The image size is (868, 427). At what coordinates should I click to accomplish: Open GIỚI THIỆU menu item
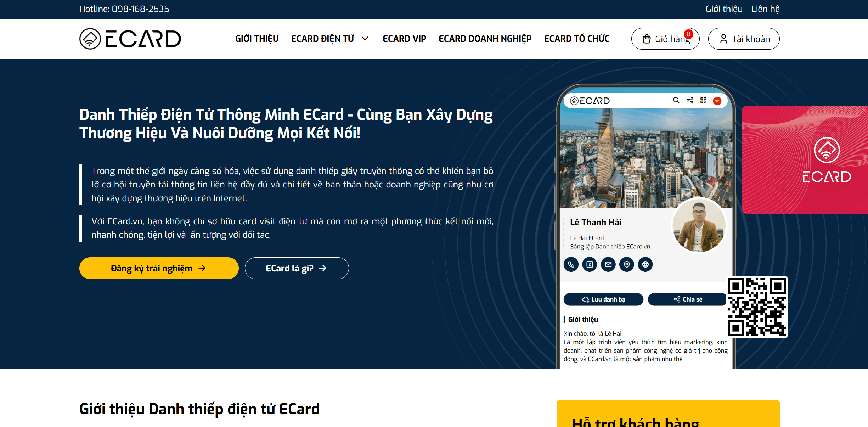(257, 39)
